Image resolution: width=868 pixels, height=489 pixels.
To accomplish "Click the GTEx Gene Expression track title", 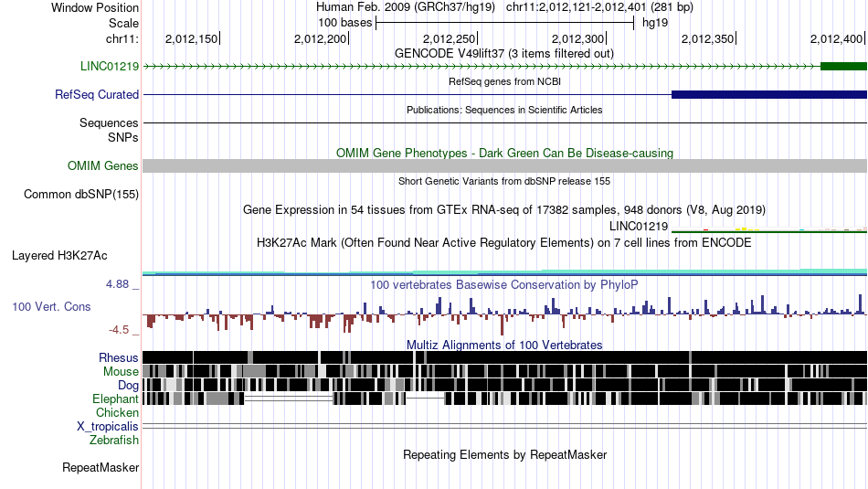I will (x=504, y=210).
